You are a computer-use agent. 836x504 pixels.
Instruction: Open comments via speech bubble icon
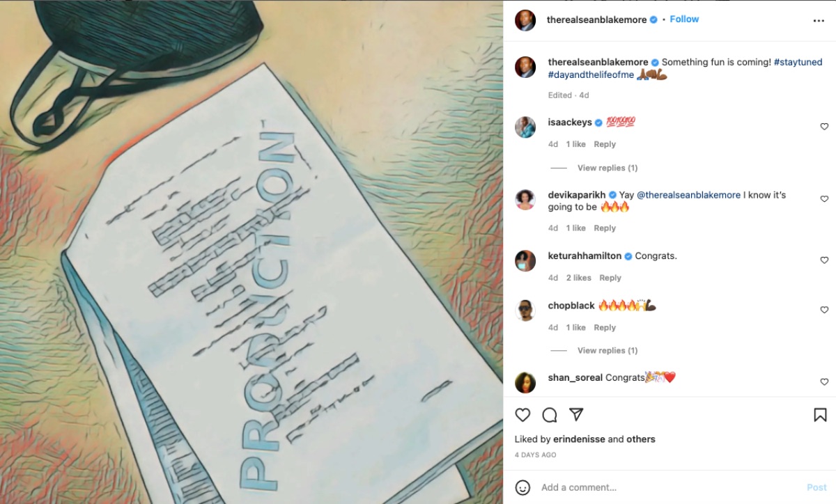[x=550, y=415]
